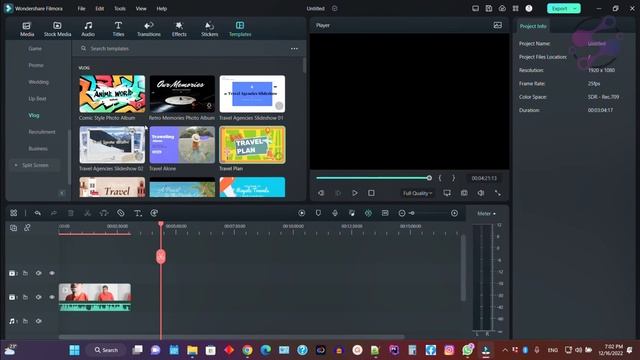This screenshot has width=640, height=360.
Task: Click the color palette icon in timeline toolbar
Action: (154, 213)
